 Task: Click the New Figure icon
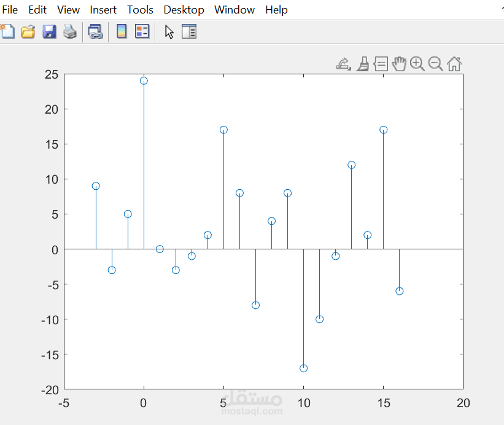[7, 31]
